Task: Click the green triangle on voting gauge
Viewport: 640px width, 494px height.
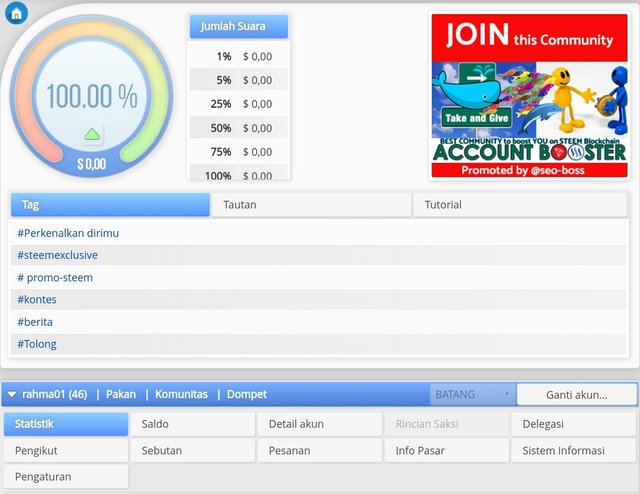Action: coord(92,134)
